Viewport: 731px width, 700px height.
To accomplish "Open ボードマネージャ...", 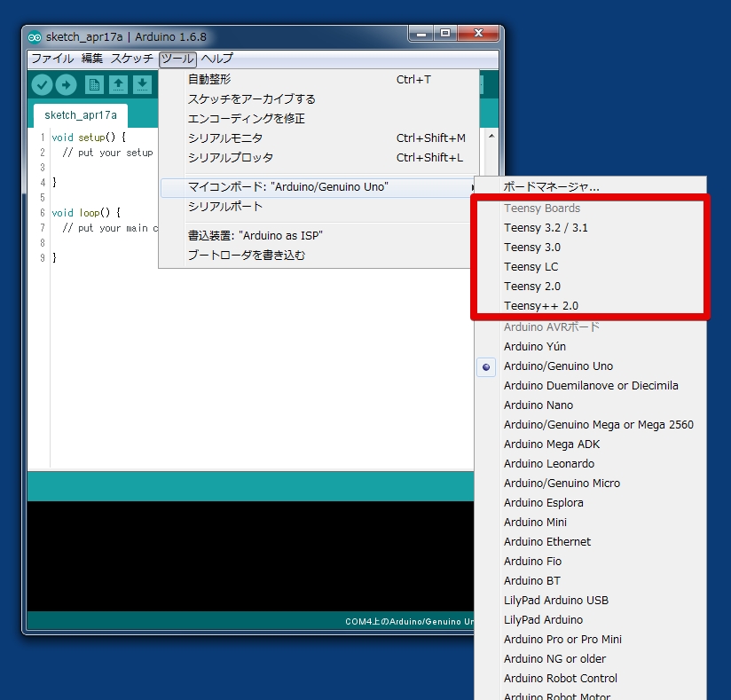I will click(590, 187).
